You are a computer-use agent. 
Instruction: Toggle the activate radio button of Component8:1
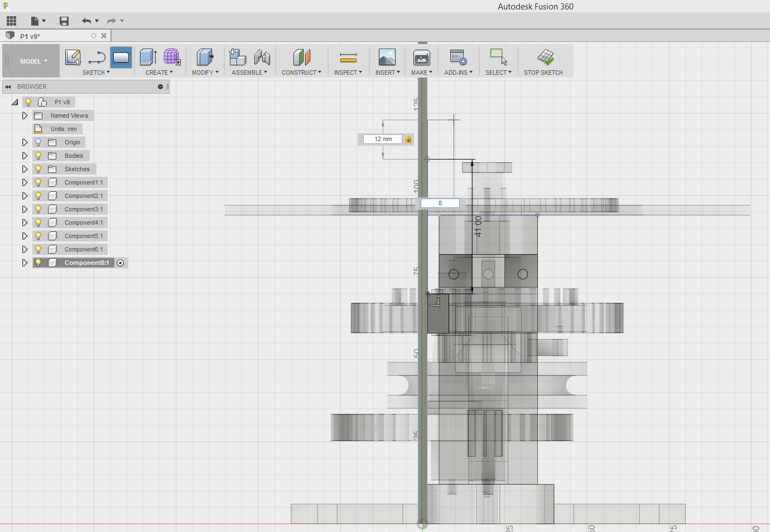[x=121, y=263]
